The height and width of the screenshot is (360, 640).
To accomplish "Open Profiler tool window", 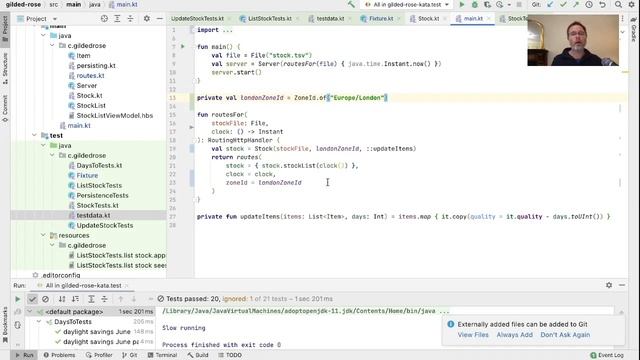I will click(x=99, y=355).
